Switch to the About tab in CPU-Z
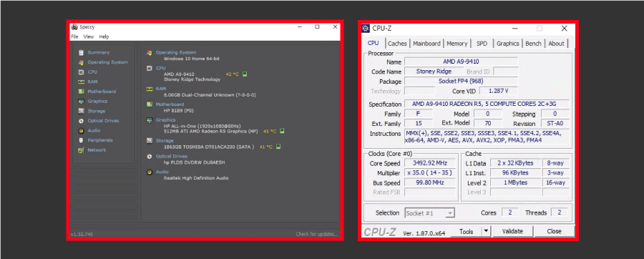 557,44
